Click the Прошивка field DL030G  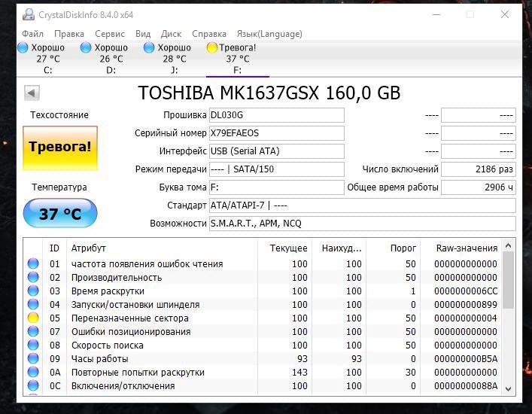275,115
